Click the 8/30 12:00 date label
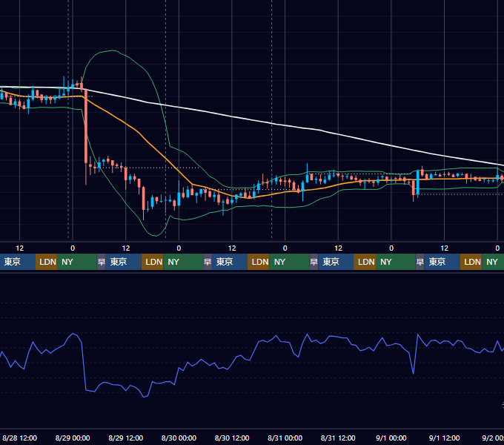The width and height of the screenshot is (504, 445). click(232, 438)
